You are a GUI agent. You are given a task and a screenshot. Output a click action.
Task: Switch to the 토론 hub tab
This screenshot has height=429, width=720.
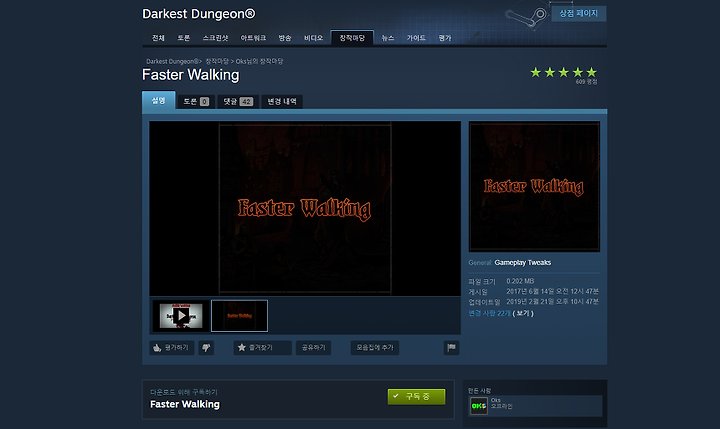[184, 38]
